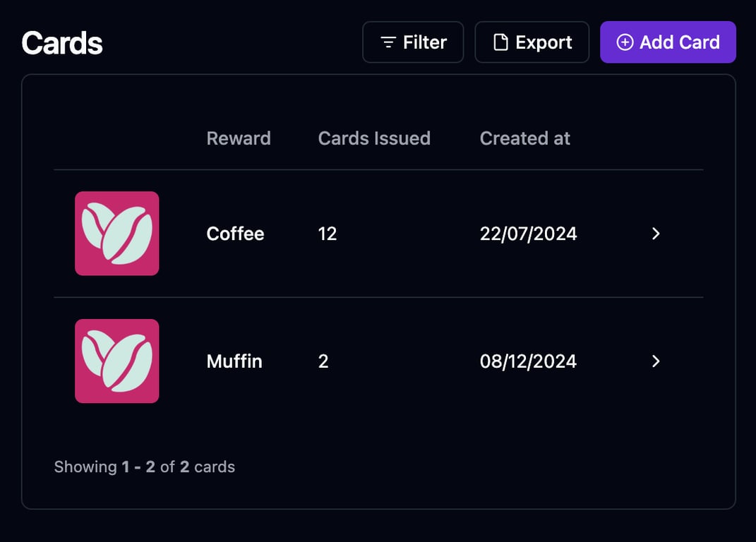Expand the Coffee row chevron
The width and height of the screenshot is (756, 542).
click(x=656, y=234)
